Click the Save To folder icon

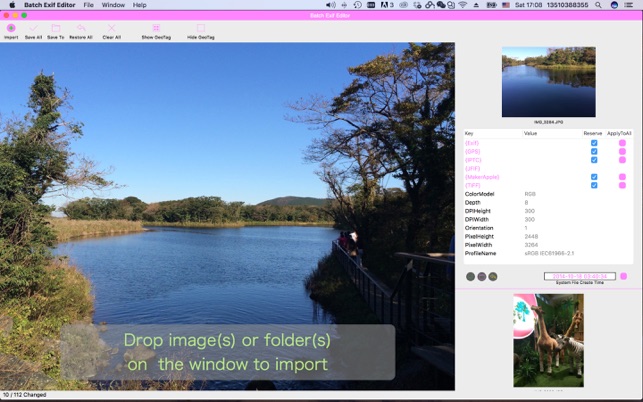coord(56,28)
